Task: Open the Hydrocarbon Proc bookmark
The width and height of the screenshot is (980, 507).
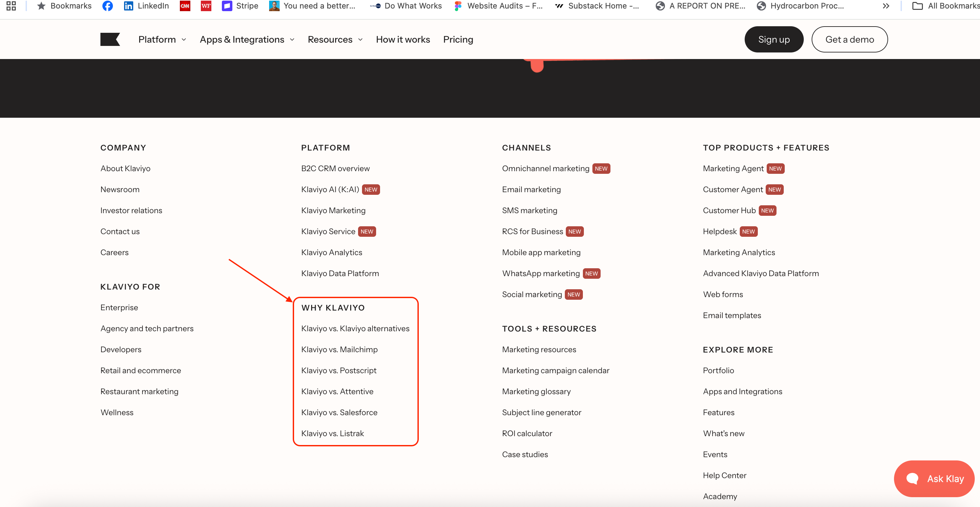Action: pos(800,6)
